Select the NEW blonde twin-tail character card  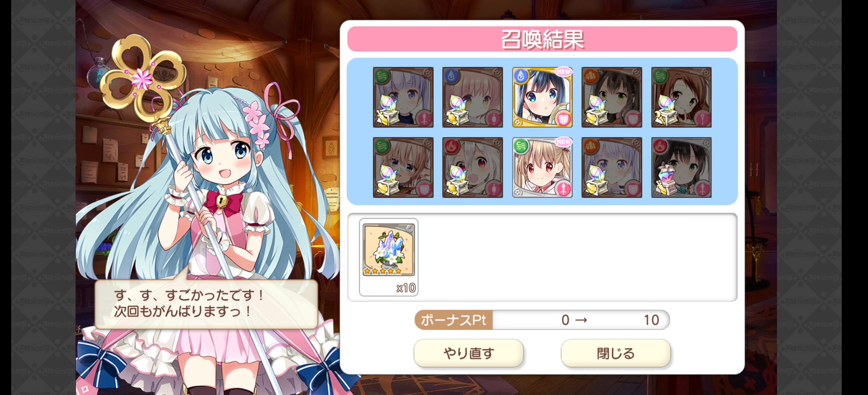click(542, 167)
